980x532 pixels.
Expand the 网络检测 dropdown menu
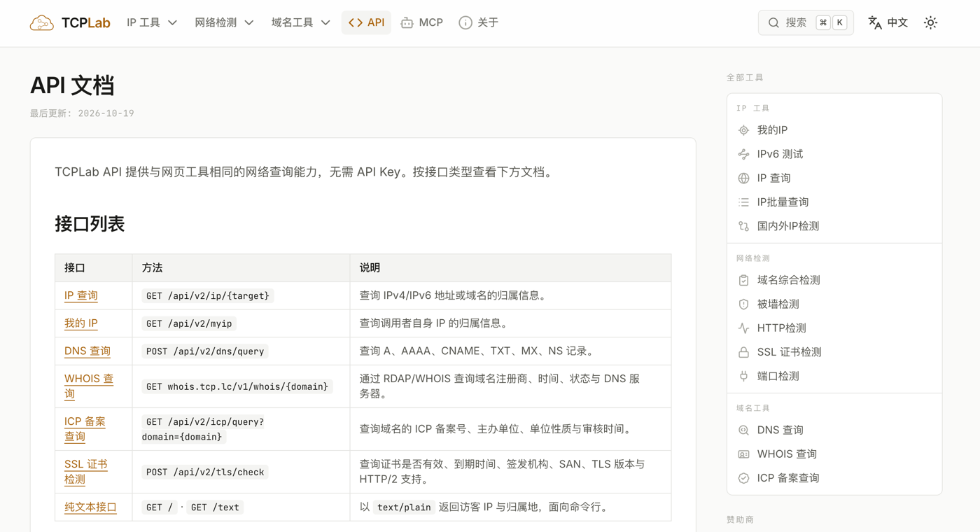coord(224,23)
